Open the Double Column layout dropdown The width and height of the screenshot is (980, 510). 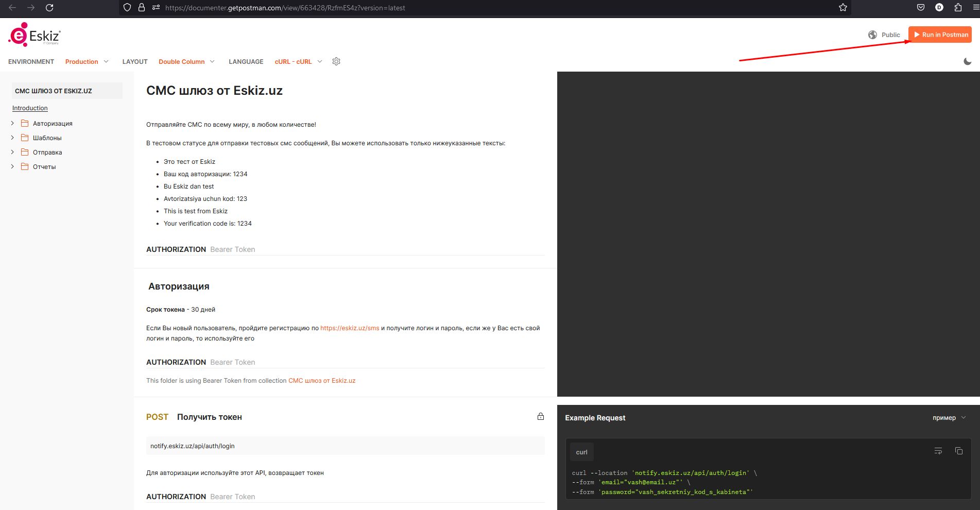[x=186, y=61]
